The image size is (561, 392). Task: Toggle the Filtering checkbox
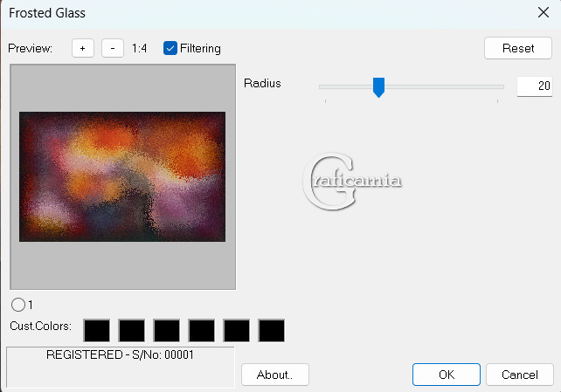(x=170, y=48)
